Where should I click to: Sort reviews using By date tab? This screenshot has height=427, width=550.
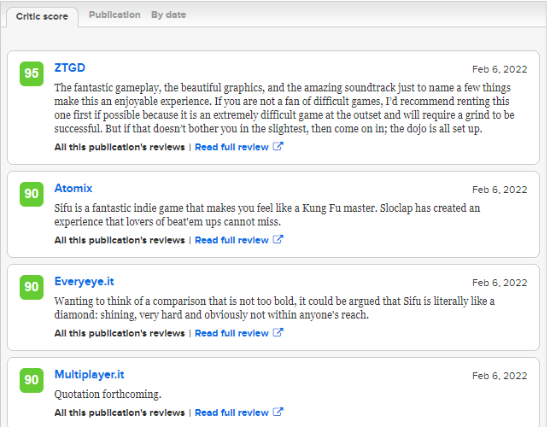coord(168,15)
